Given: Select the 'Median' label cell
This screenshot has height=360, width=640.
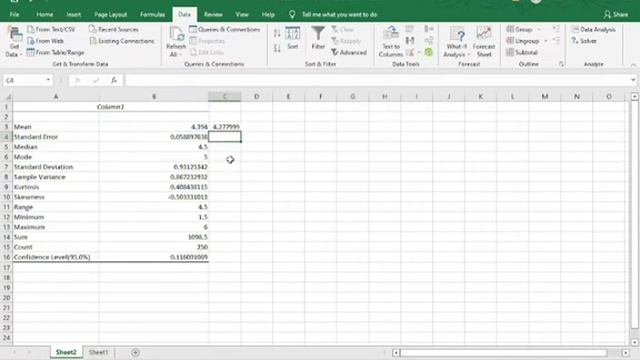Looking at the screenshot, I should coord(56,147).
